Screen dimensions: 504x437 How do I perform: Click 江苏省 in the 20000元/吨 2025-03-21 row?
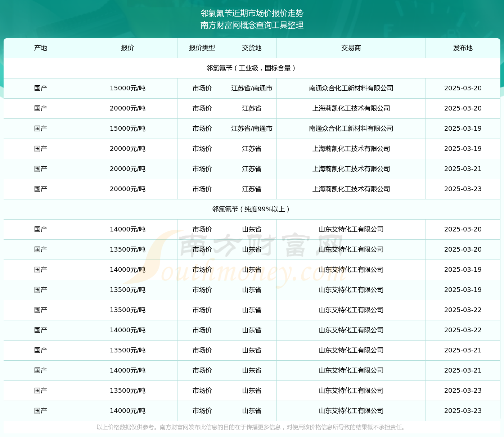(x=252, y=169)
